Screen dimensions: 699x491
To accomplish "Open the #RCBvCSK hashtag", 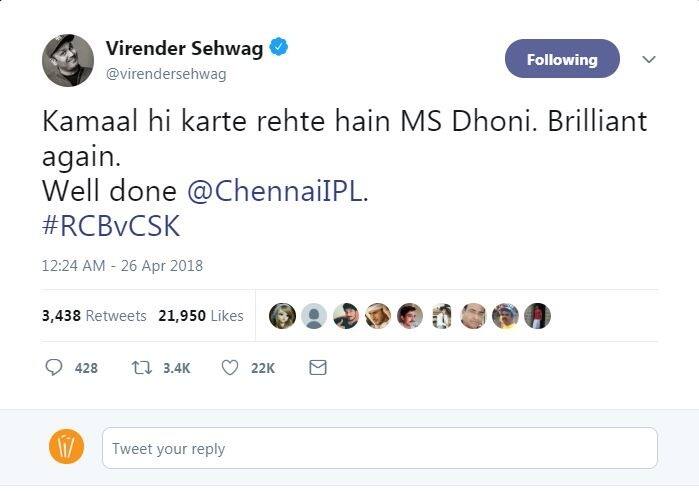I will click(111, 226).
